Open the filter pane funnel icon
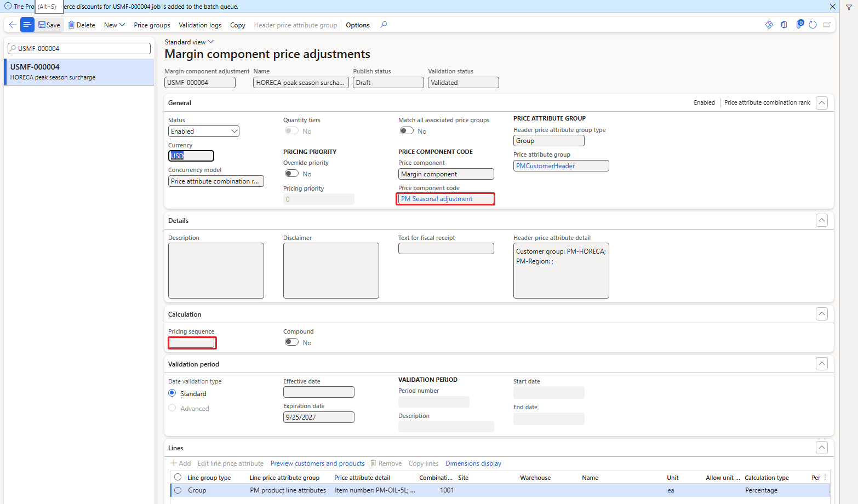Screen dimensions: 858x504 [x=849, y=7]
